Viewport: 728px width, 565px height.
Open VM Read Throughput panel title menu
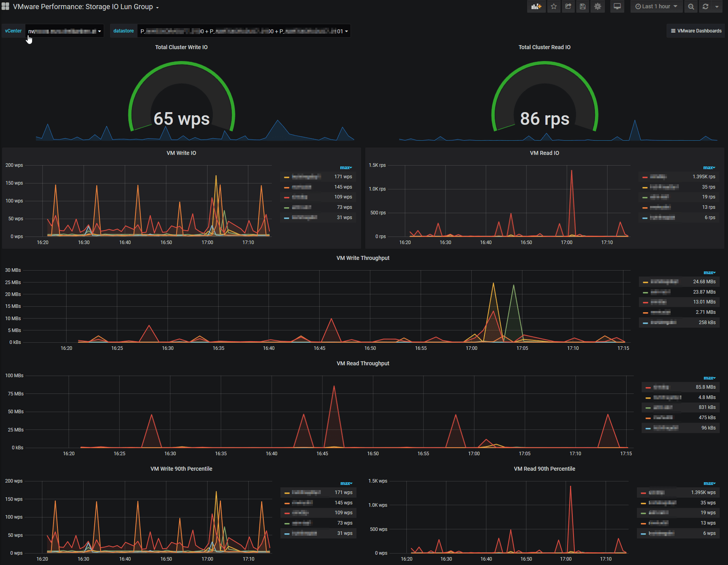363,363
